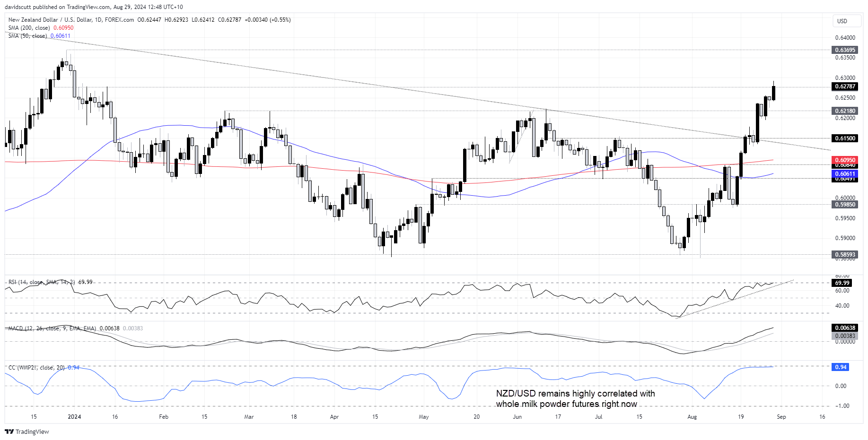Click the 0.62180 price level label
868x440 pixels.
click(x=845, y=111)
